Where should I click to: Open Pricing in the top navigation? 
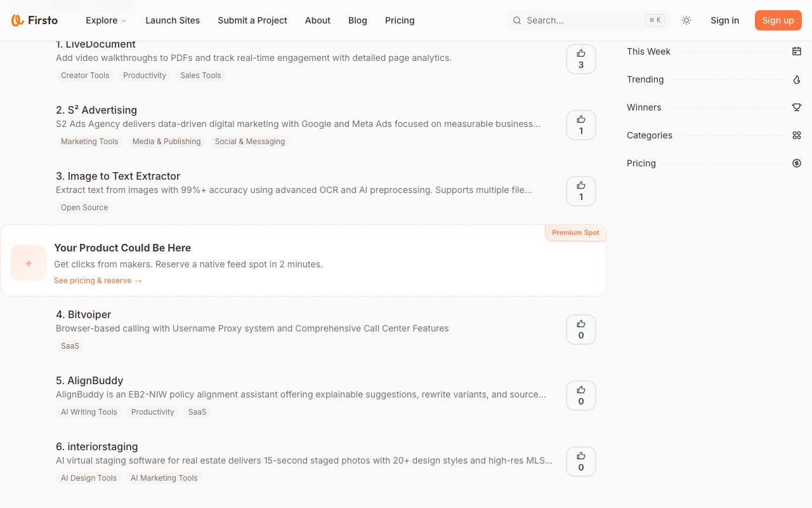[x=400, y=20]
